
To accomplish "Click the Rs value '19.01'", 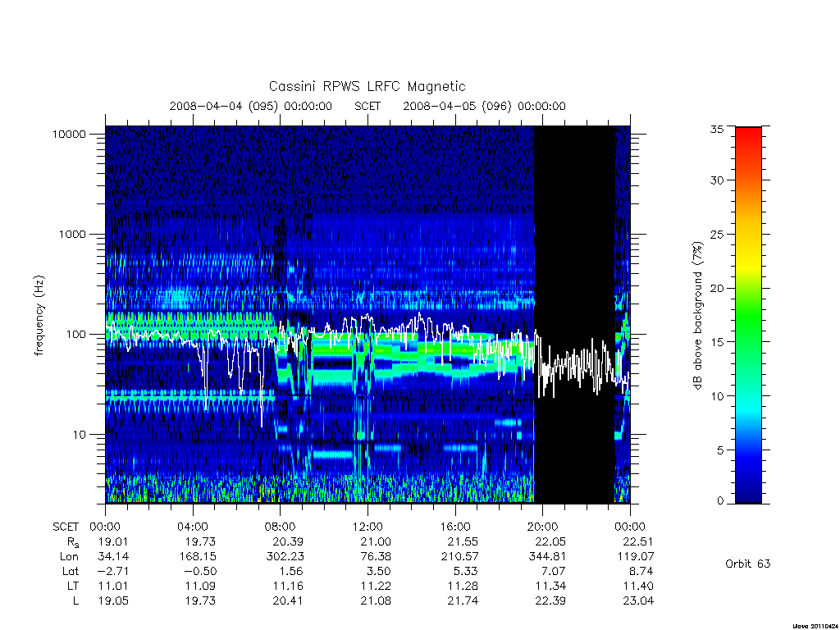I will point(113,541).
